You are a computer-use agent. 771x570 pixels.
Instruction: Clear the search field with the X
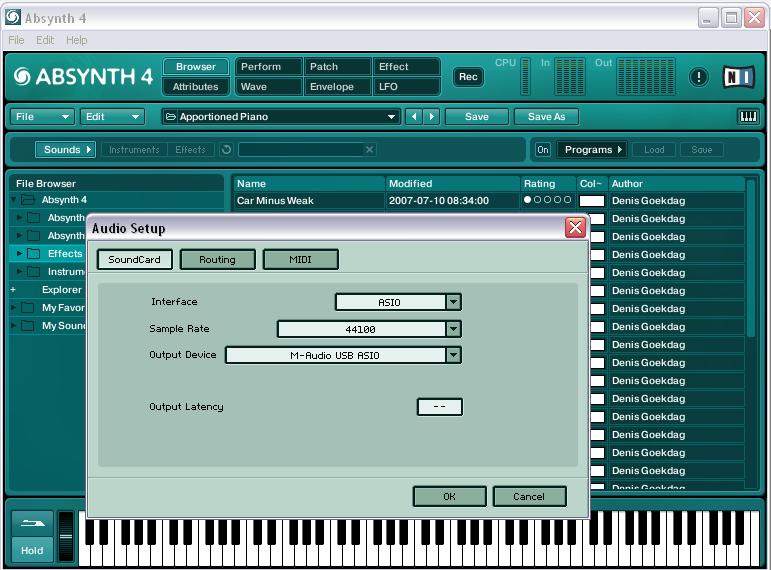click(x=369, y=150)
